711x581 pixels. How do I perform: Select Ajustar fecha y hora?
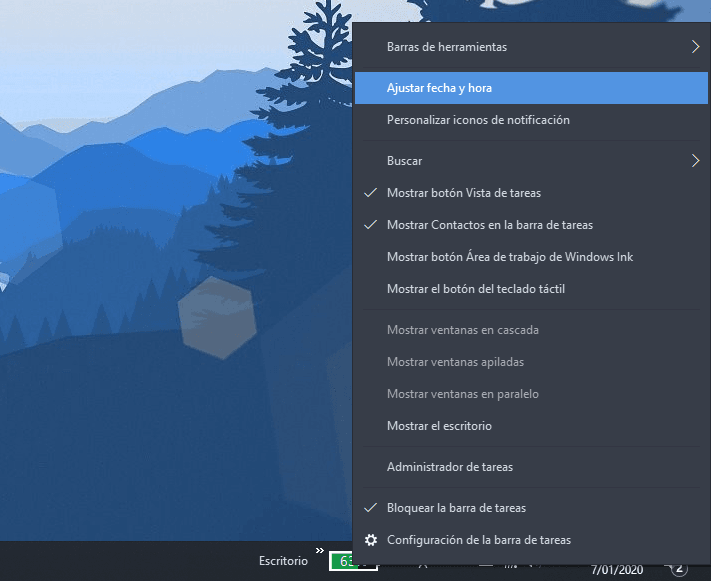531,88
